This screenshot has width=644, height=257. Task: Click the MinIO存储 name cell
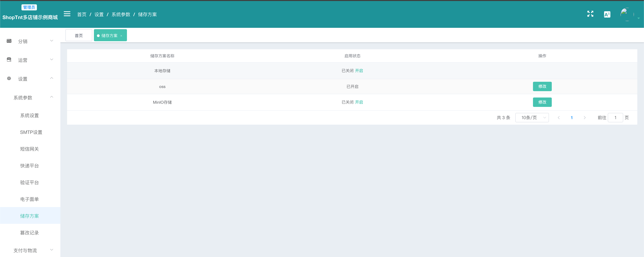coord(162,102)
